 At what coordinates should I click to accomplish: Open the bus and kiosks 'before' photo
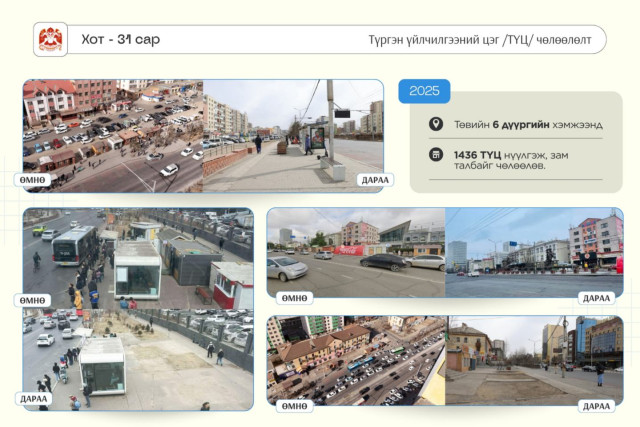pyautogui.click(x=138, y=258)
